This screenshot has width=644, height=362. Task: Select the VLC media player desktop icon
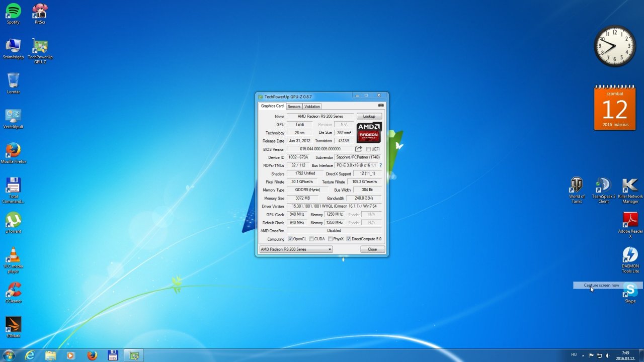click(13, 260)
